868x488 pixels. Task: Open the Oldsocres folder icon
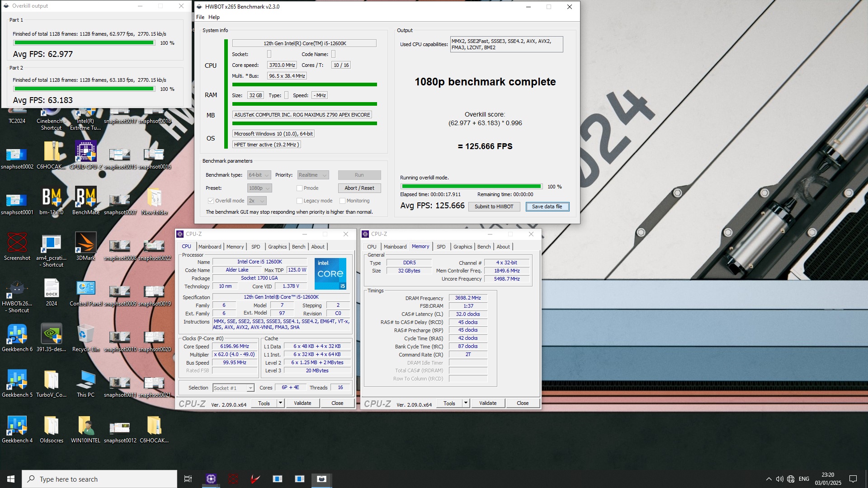[x=52, y=429]
